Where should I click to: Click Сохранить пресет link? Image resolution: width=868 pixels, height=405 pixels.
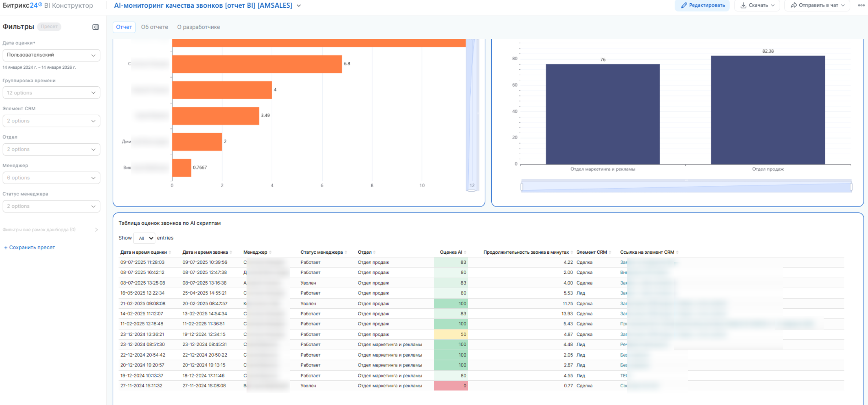pos(29,247)
